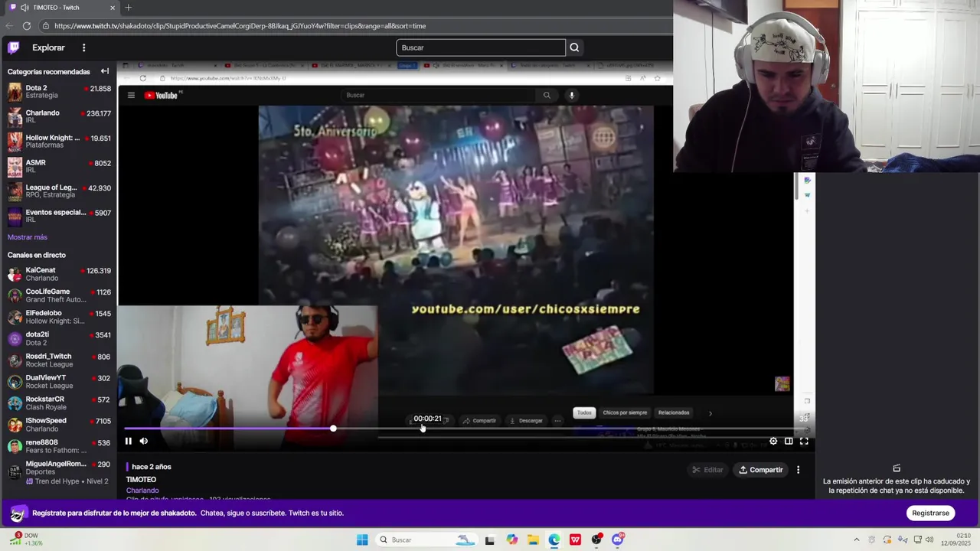The image size is (980, 551).
Task: Select the TIMOTEO - Twitch browser tab
Action: pyautogui.click(x=61, y=8)
